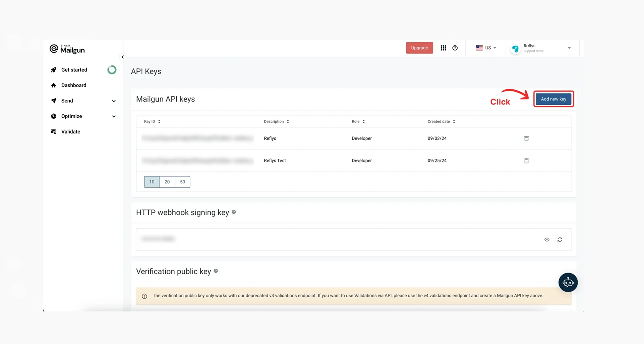Open the apps grid icon
The image size is (644, 344).
(x=443, y=48)
